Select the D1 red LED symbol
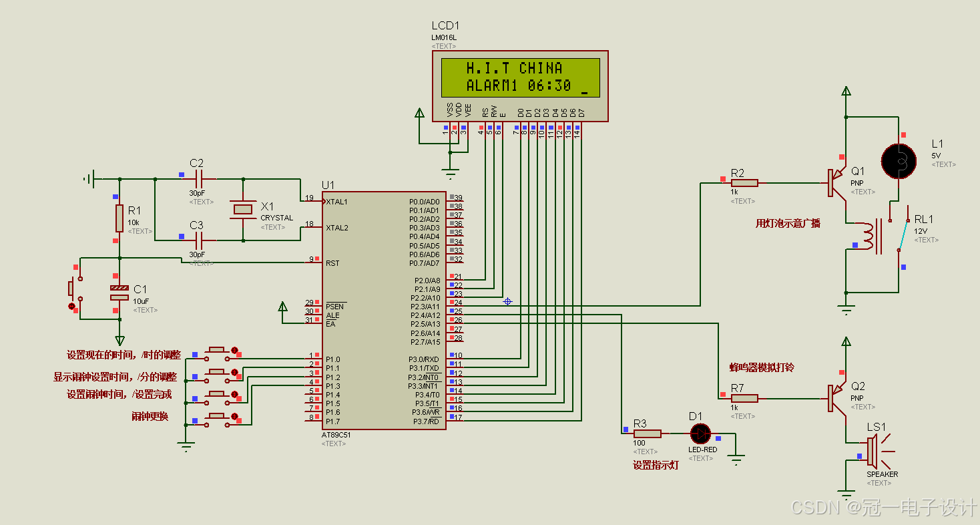Image resolution: width=980 pixels, height=525 pixels. tap(700, 433)
